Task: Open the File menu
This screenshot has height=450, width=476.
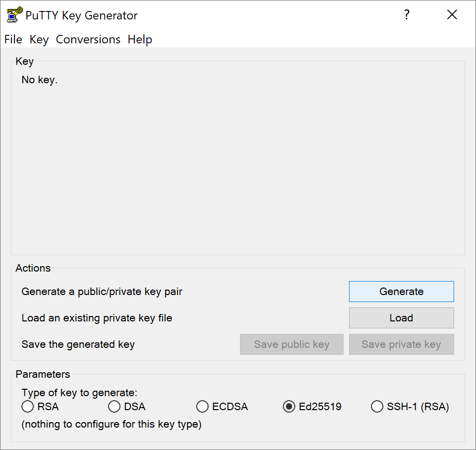Action: pos(13,39)
